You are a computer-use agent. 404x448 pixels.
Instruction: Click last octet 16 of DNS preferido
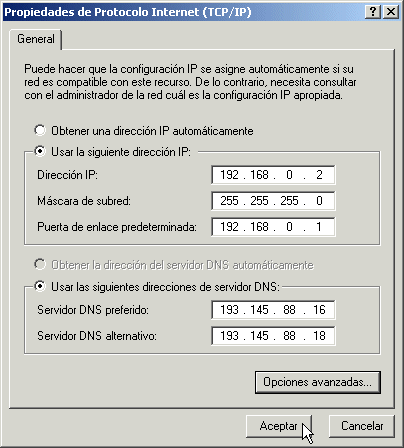point(319,310)
